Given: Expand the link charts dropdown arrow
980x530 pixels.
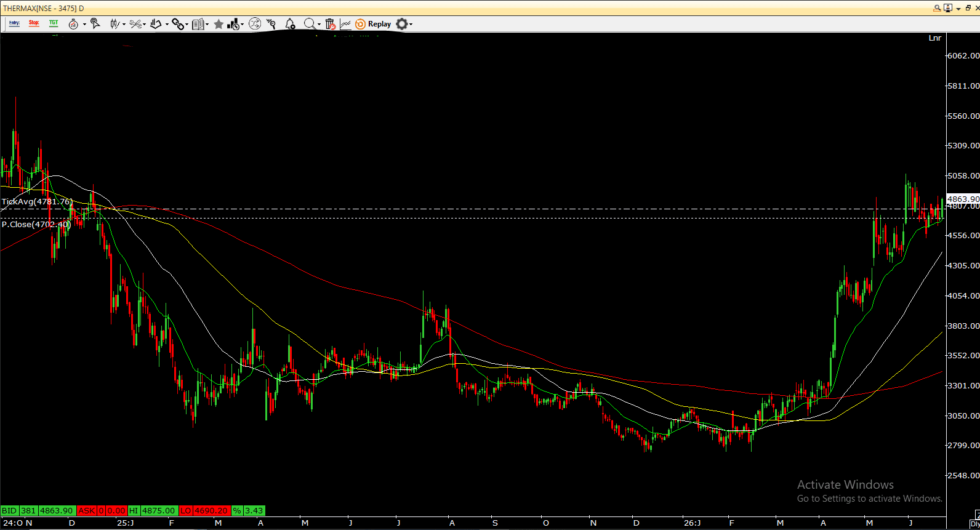Looking at the screenshot, I should tap(187, 25).
